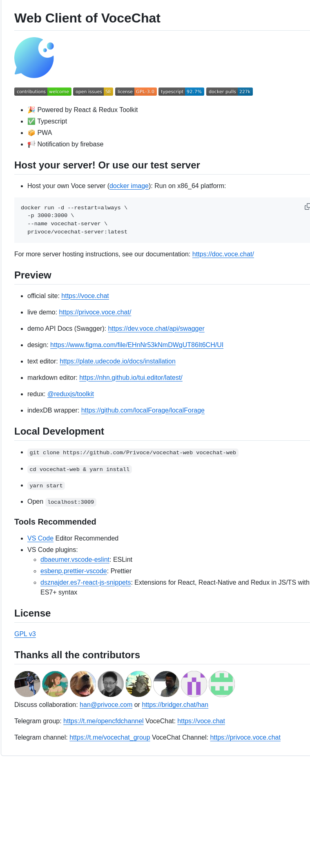The image size is (310, 868).
Task: Open bridger.chat/han collaboration link
Action: pyautogui.click(x=175, y=704)
